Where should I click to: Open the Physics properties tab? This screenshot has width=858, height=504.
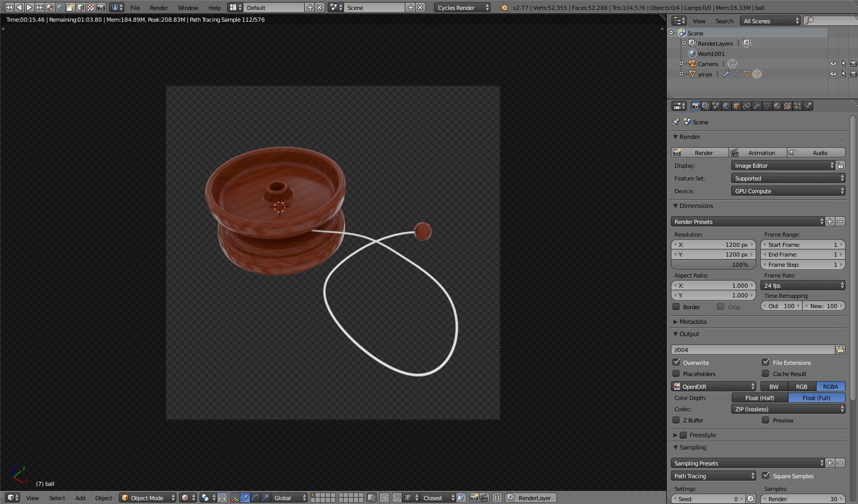pyautogui.click(x=808, y=106)
